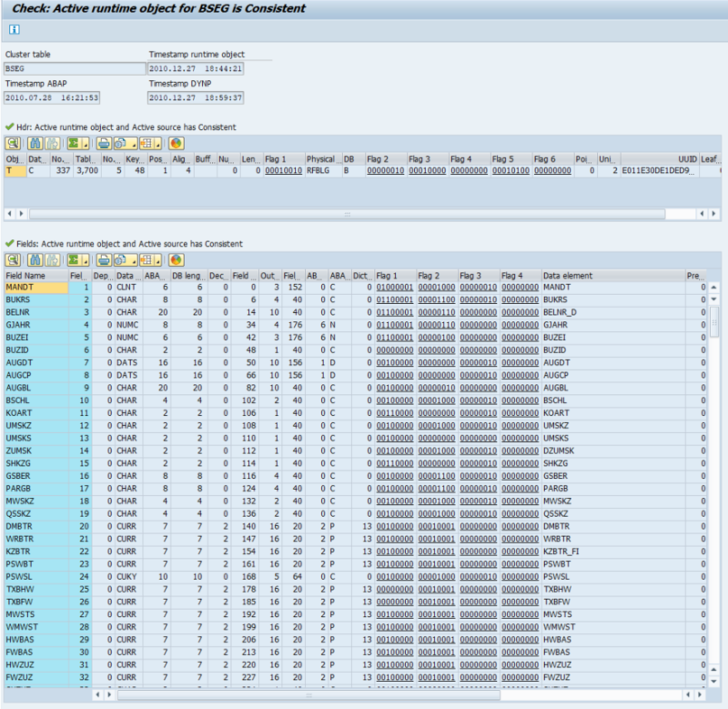This screenshot has height=709, width=728.
Task: Open graphics view in the Fields toolbar
Action: 177,261
